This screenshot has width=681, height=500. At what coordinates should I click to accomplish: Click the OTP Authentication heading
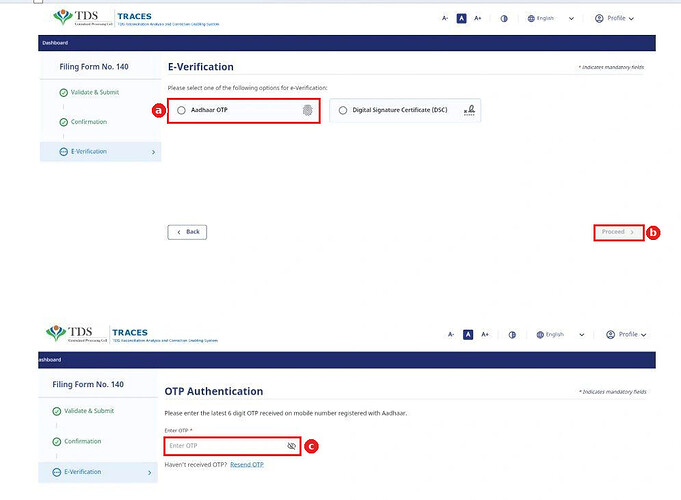tap(214, 391)
